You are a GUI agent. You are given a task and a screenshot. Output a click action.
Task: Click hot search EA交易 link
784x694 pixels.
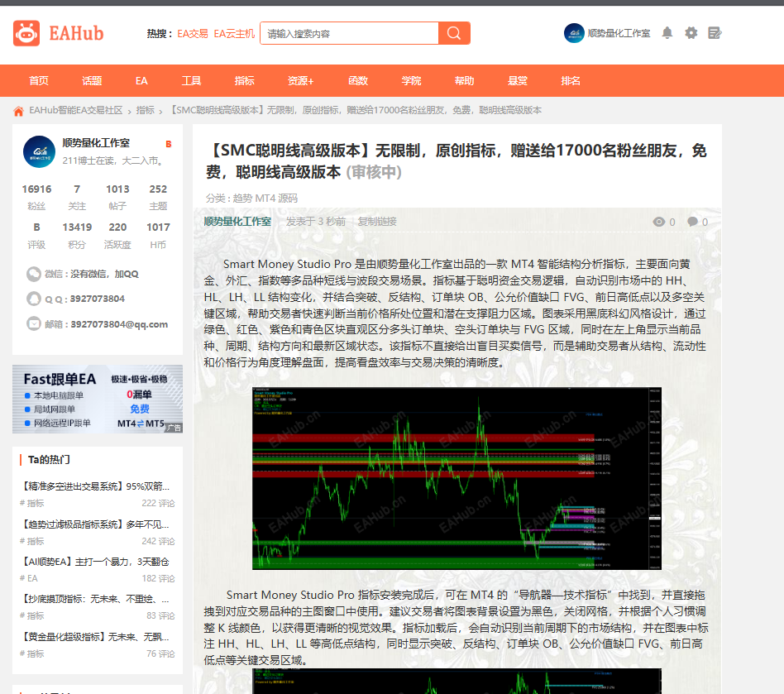point(193,33)
